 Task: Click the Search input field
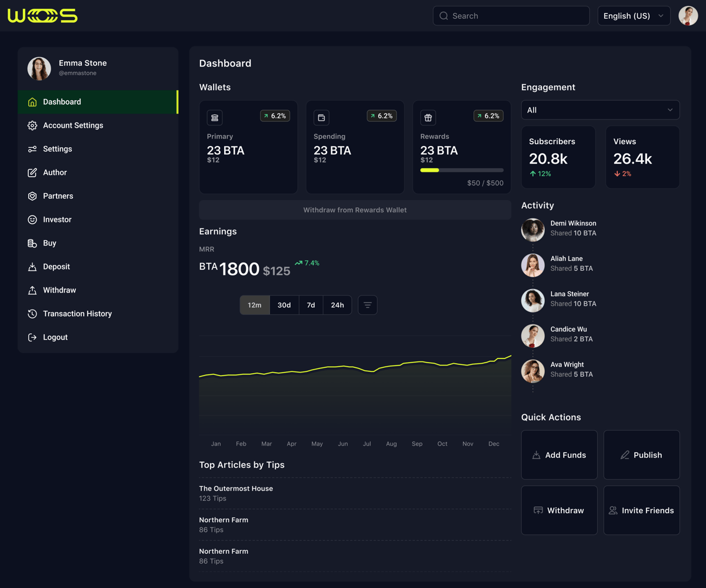(x=511, y=16)
